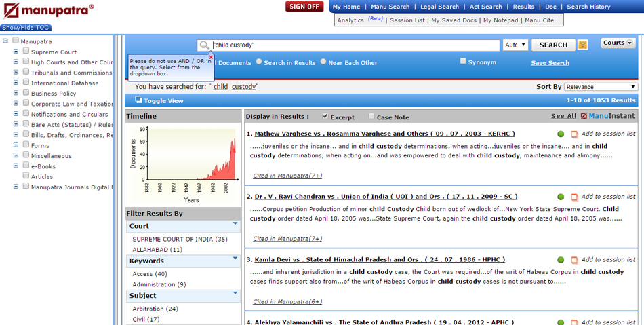Expand the International Database node
This screenshot has width=644, height=325.
pos(16,82)
